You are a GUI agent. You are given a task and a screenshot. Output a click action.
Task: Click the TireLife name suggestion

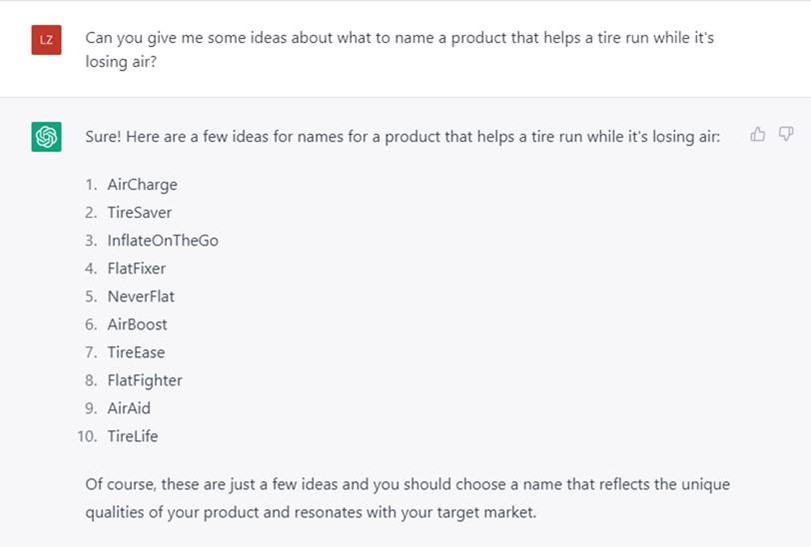tap(132, 436)
